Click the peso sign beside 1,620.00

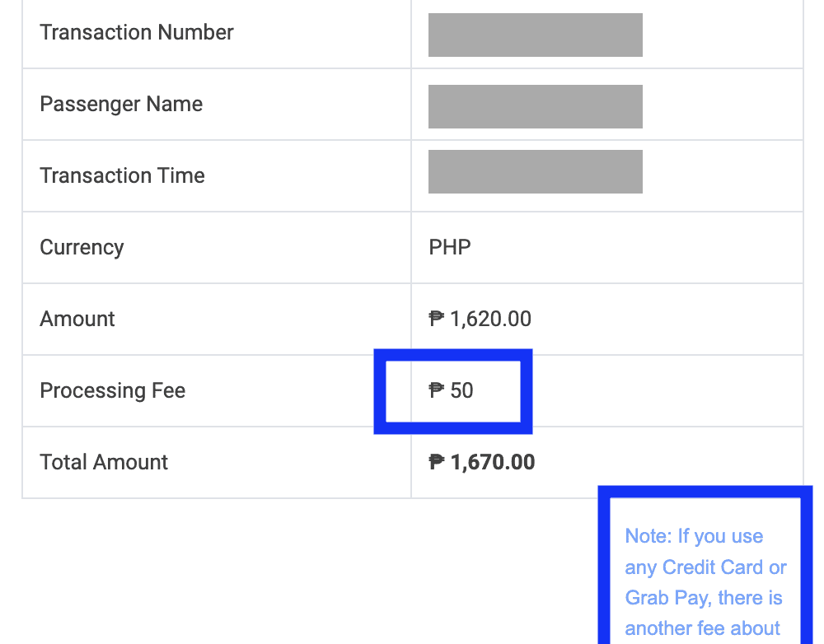(437, 319)
